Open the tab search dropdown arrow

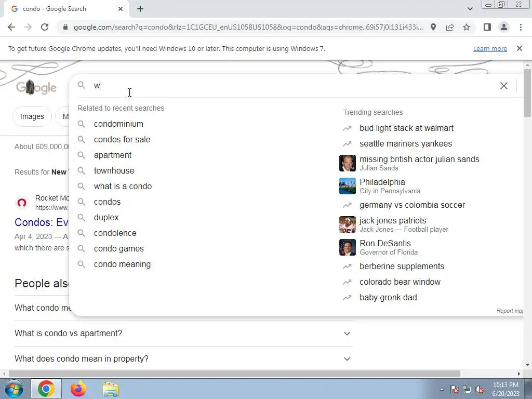click(470, 9)
